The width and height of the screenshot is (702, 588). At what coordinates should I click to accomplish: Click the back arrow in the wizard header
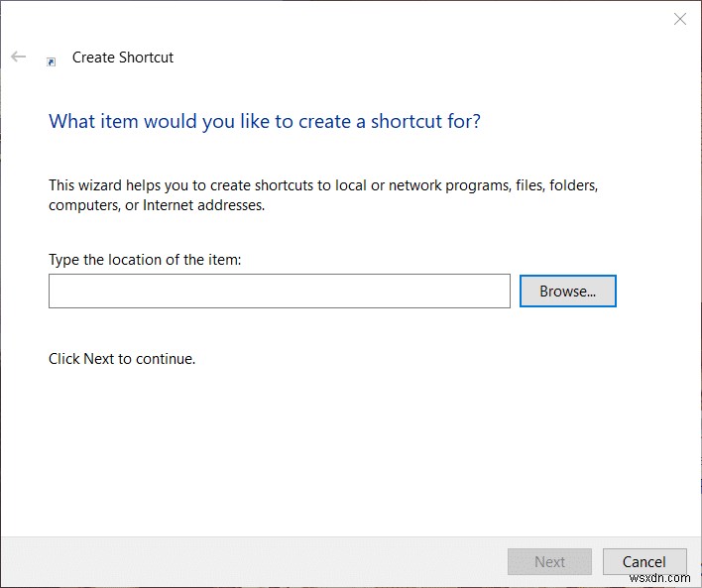[x=18, y=58]
